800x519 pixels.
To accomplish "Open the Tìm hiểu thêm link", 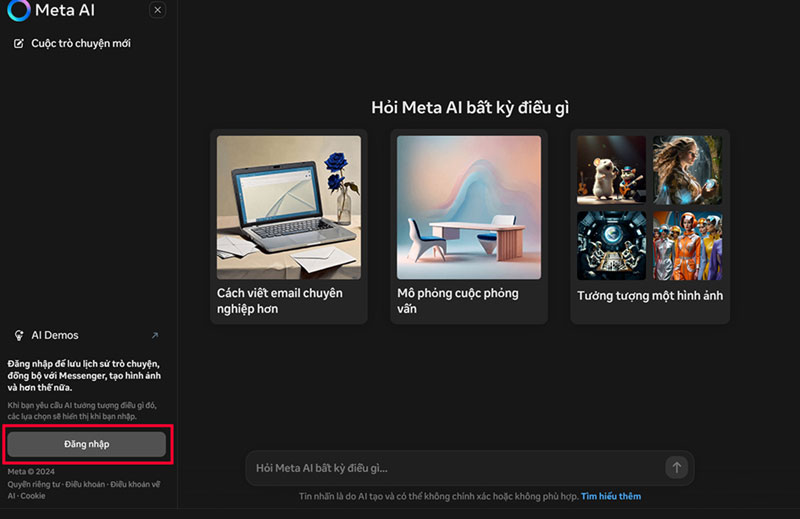I will (x=611, y=496).
